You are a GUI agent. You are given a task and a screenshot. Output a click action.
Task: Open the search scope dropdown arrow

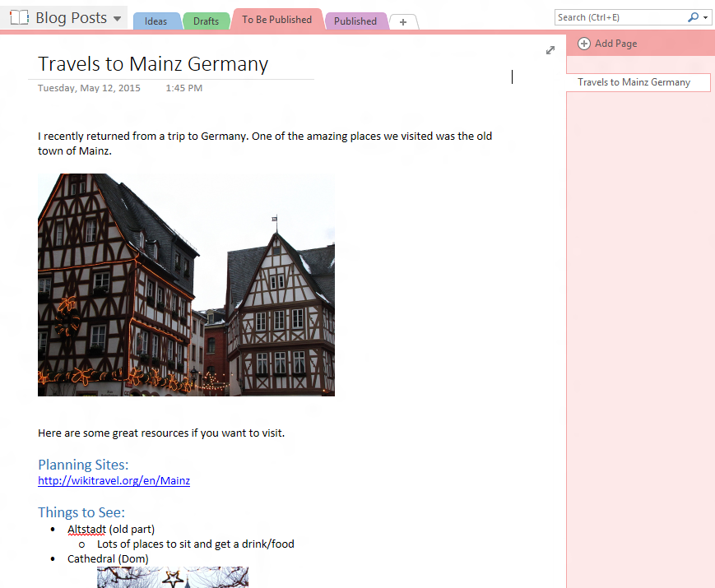(x=706, y=17)
